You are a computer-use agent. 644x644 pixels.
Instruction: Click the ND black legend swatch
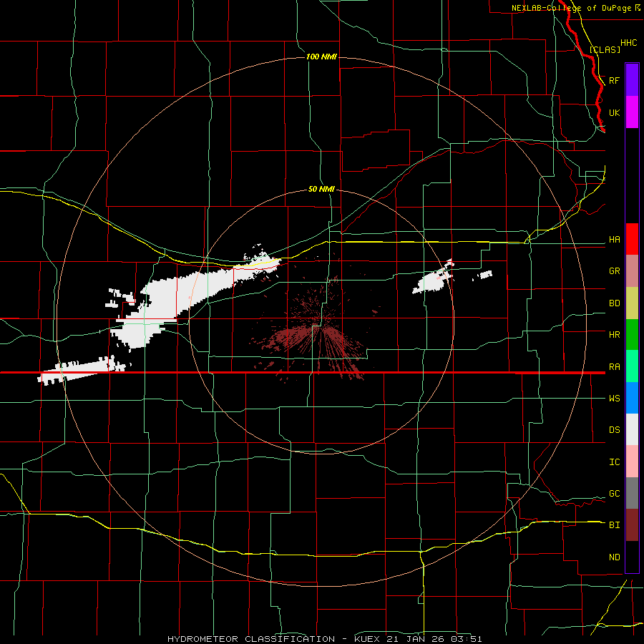632,557
